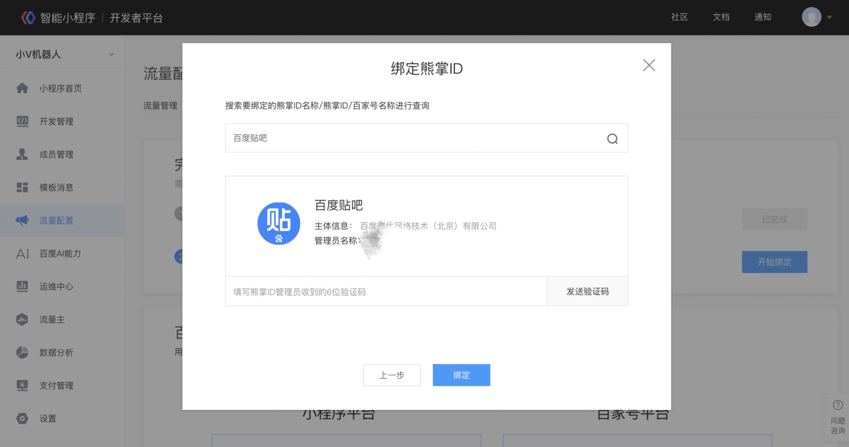The height and width of the screenshot is (447, 849).
Task: Open the 设置 gear icon
Action: [x=22, y=418]
